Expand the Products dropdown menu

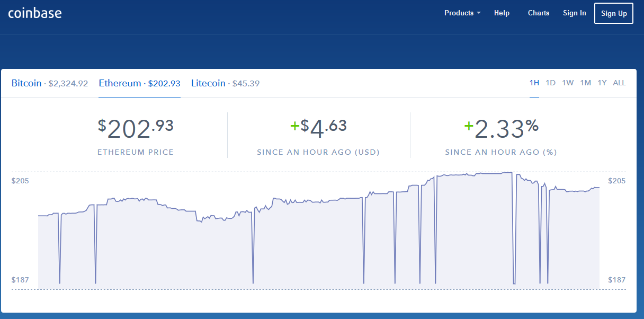462,13
